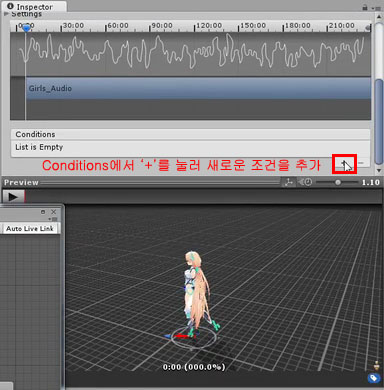
Task: Click the 30:00 mark on timeline ruler
Action: 73,26
